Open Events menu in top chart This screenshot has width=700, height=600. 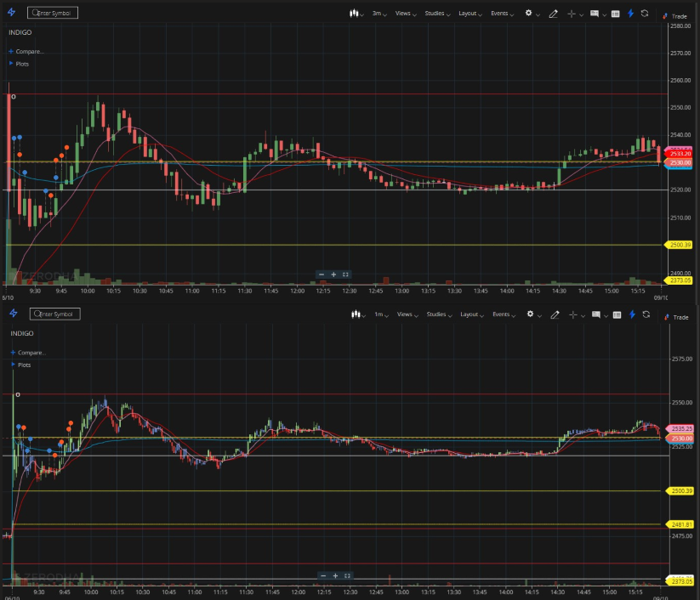click(502, 14)
